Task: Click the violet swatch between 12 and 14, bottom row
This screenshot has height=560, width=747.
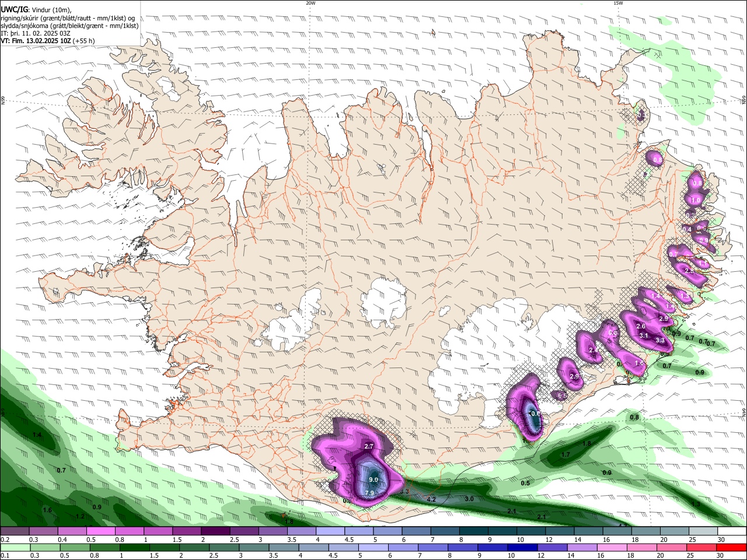Action: coord(551,548)
